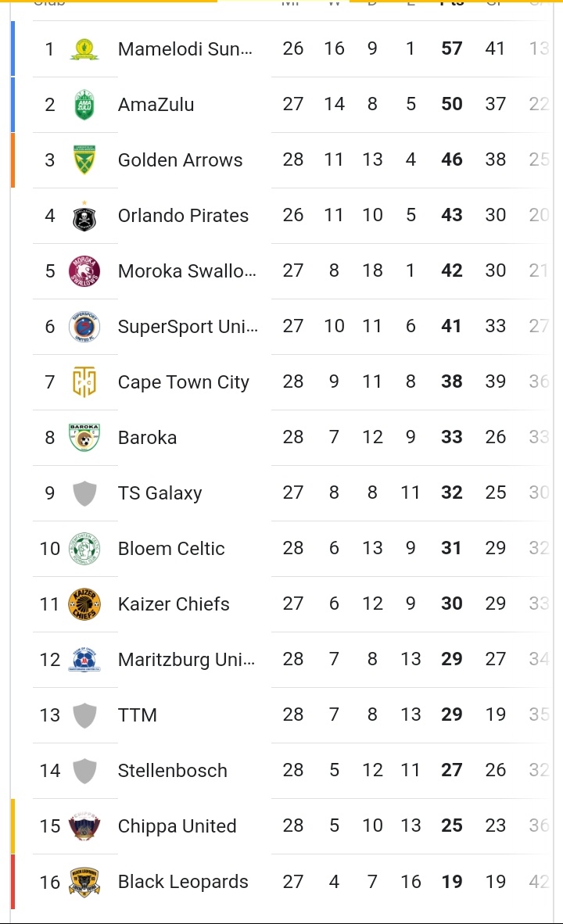This screenshot has width=563, height=924.
Task: Click the Chippa United crest
Action: coord(84,826)
